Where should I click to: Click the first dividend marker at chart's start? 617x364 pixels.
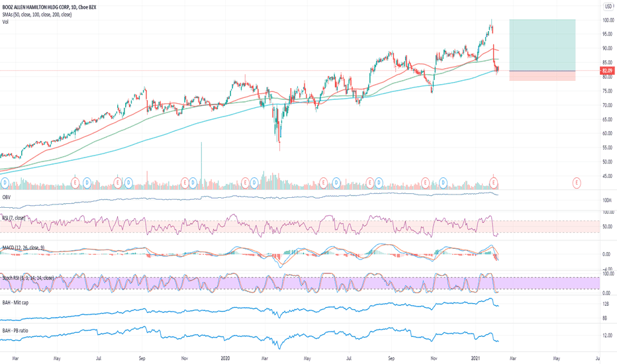[5, 183]
